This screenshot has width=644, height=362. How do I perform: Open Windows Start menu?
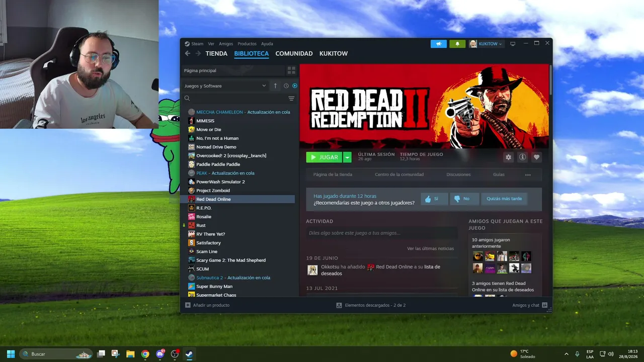(11, 354)
